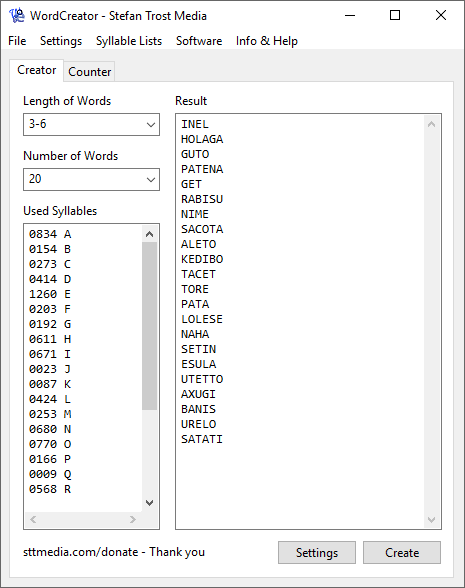The image size is (465, 588).
Task: Open the Syllable Lists menu
Action: (x=129, y=41)
